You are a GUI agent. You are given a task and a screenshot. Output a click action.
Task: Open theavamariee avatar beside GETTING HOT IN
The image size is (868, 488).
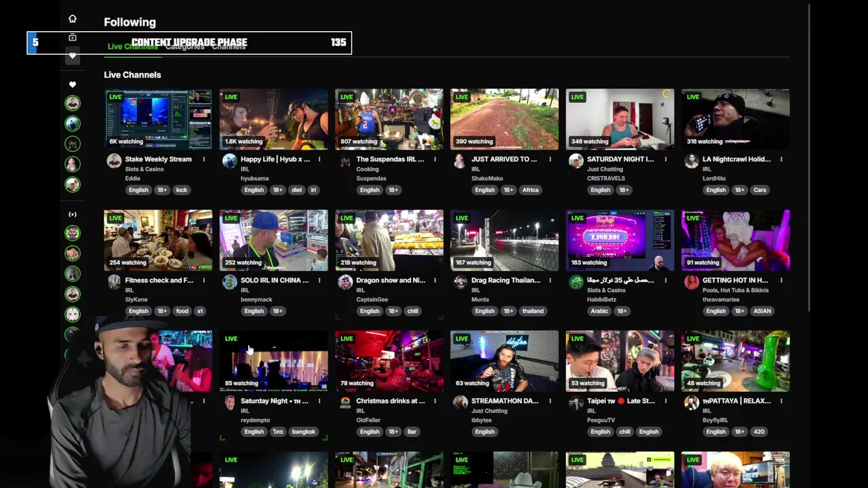691,282
